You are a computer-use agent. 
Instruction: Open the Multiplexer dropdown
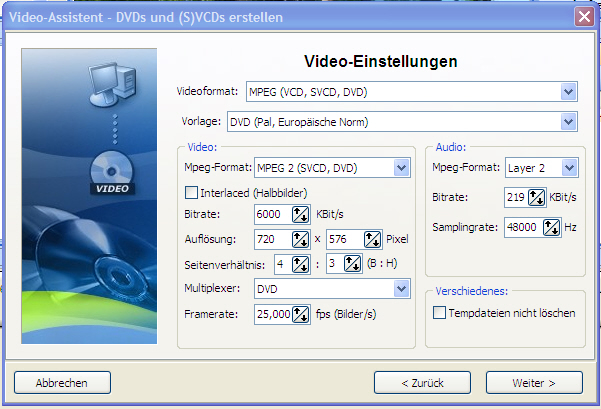[401, 289]
